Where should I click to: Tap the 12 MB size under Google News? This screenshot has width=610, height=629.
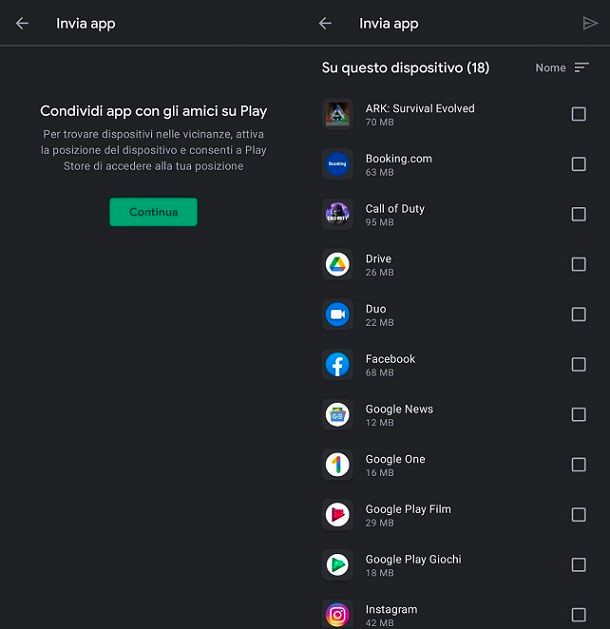point(379,422)
